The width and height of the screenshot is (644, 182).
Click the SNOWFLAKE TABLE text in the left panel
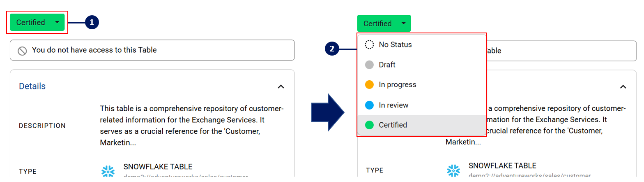pyautogui.click(x=158, y=167)
